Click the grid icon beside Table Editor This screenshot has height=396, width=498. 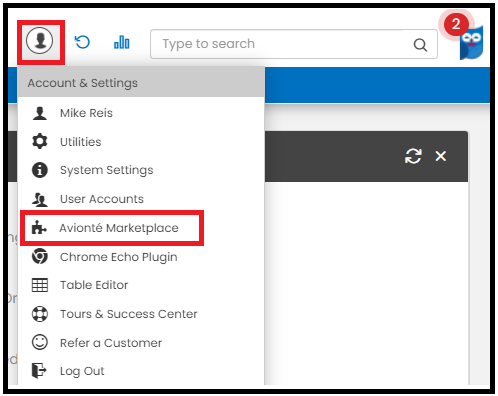tap(40, 285)
